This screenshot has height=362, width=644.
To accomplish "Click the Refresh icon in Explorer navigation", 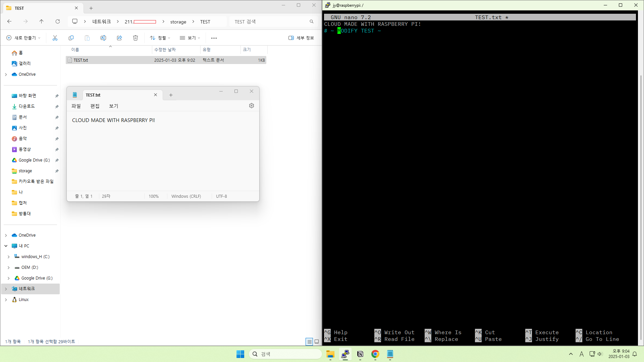I will click(58, 21).
